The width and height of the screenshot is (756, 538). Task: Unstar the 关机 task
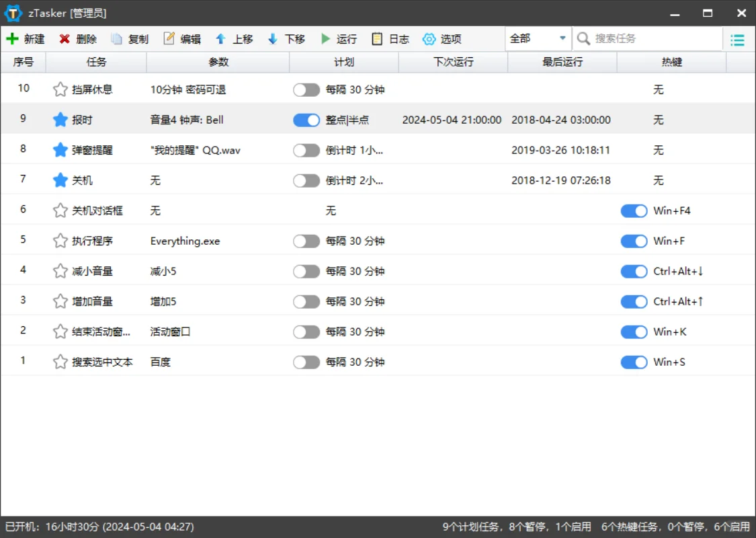point(60,180)
